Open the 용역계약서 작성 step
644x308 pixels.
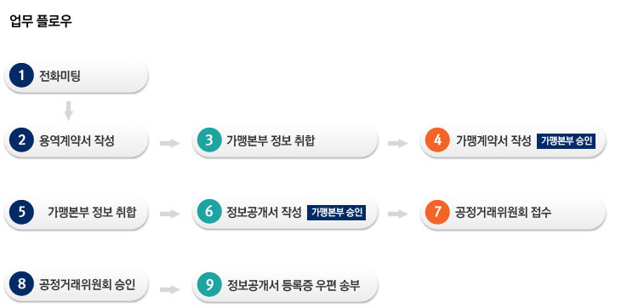point(77,141)
